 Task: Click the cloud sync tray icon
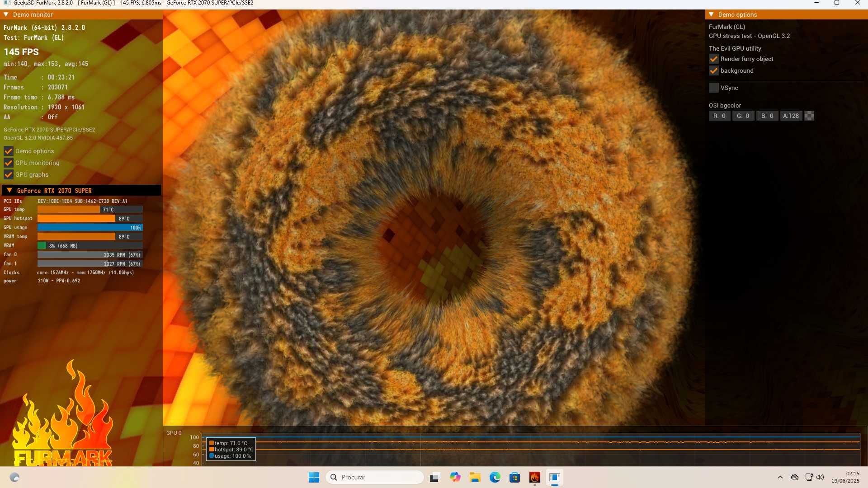pyautogui.click(x=795, y=477)
